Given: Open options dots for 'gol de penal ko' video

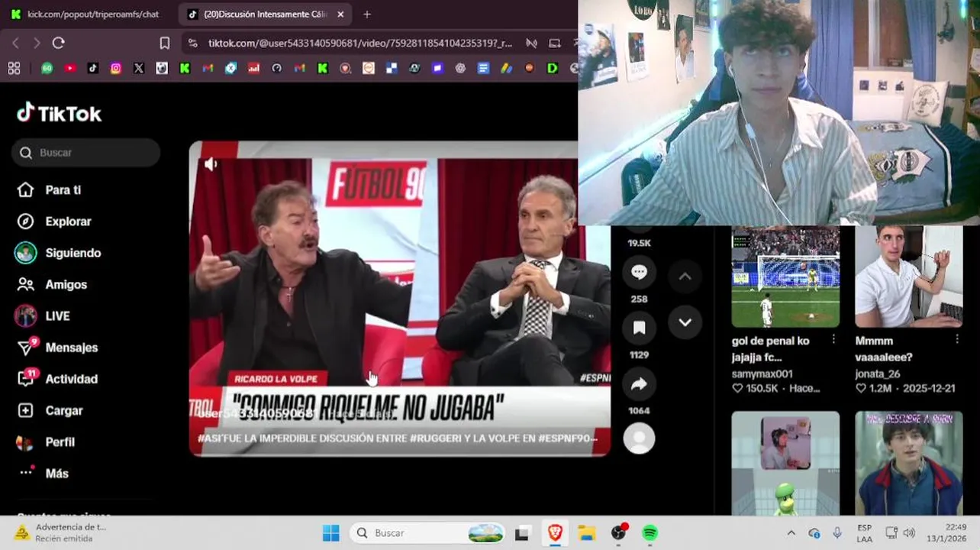Looking at the screenshot, I should click(x=833, y=339).
